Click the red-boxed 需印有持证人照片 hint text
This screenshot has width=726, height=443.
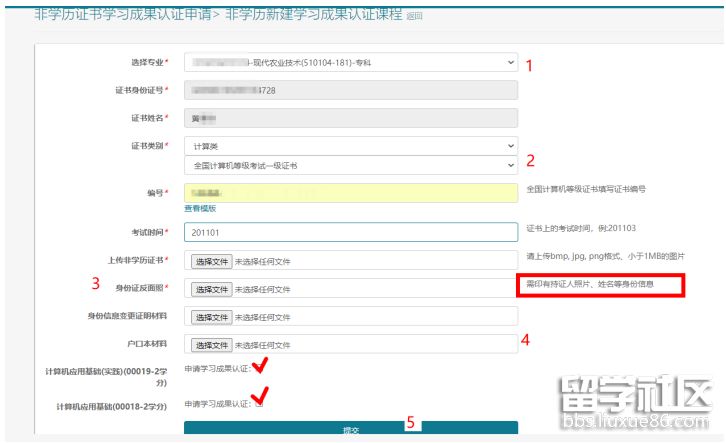click(598, 284)
